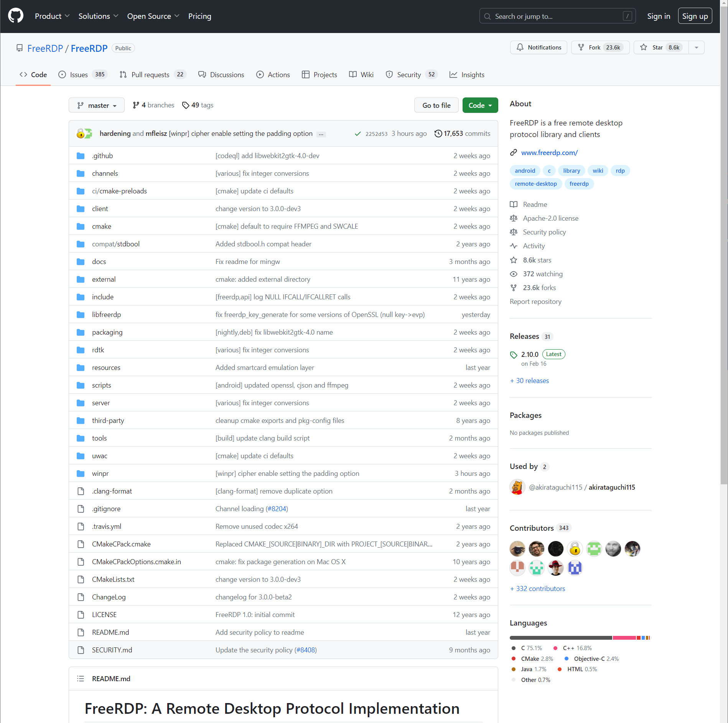Screen dimensions: 728x723
Task: Click the README table of contents icon
Action: (81, 678)
